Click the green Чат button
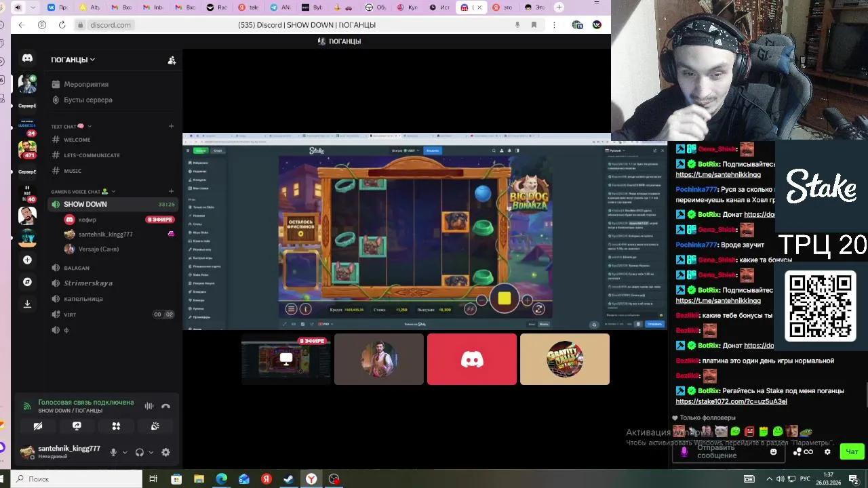This screenshot has height=488, width=868. point(852,451)
